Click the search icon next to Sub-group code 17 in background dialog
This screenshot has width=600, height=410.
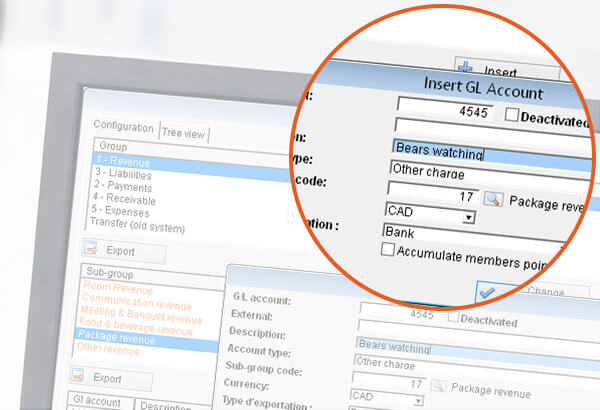(438, 385)
